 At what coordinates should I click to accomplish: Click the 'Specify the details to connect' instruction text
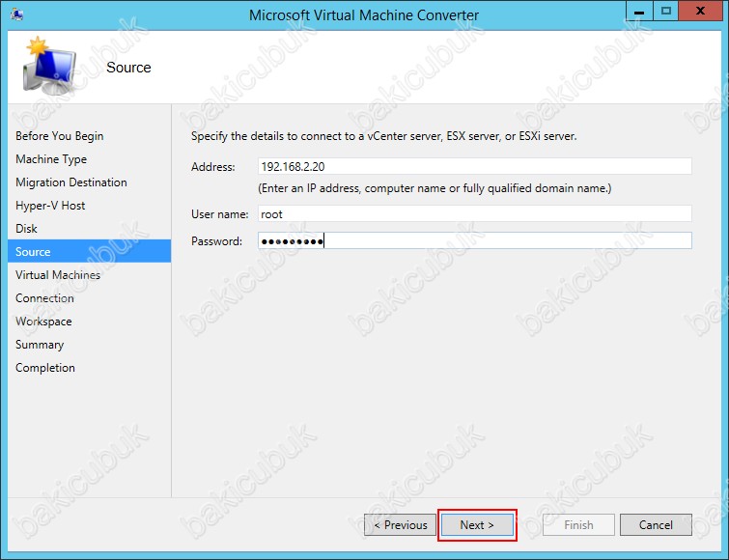[x=384, y=136]
